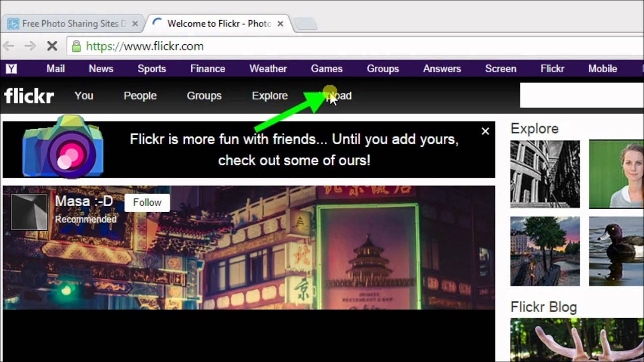Open Answers in the Yahoo bar

pyautogui.click(x=442, y=69)
